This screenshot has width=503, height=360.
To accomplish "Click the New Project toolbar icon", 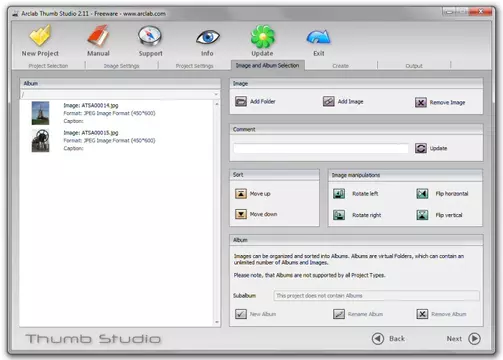I will (40, 35).
